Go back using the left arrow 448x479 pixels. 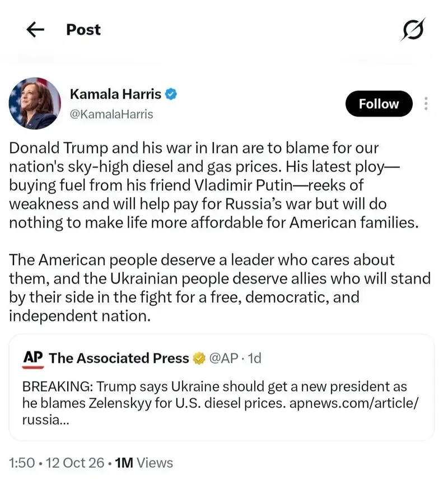(x=35, y=30)
